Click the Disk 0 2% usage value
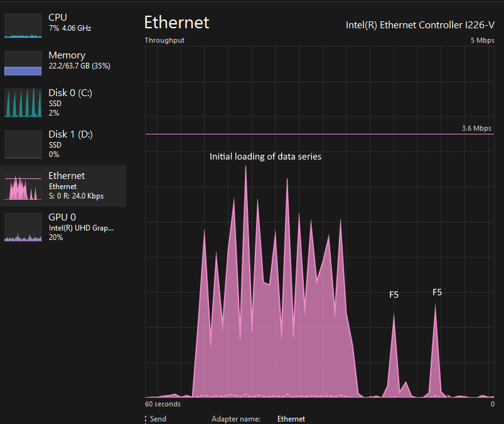The width and height of the screenshot is (504, 424). click(x=54, y=113)
